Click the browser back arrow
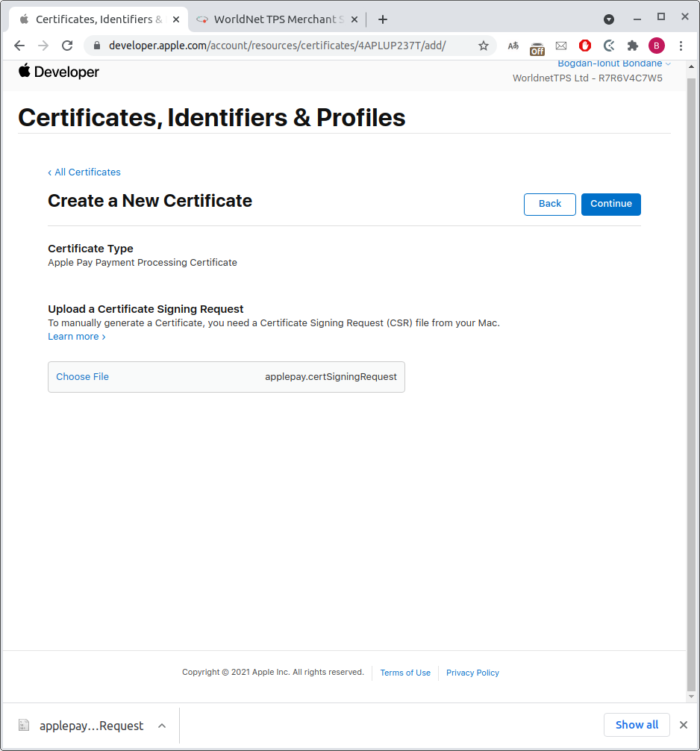The height and width of the screenshot is (751, 700). click(x=19, y=46)
